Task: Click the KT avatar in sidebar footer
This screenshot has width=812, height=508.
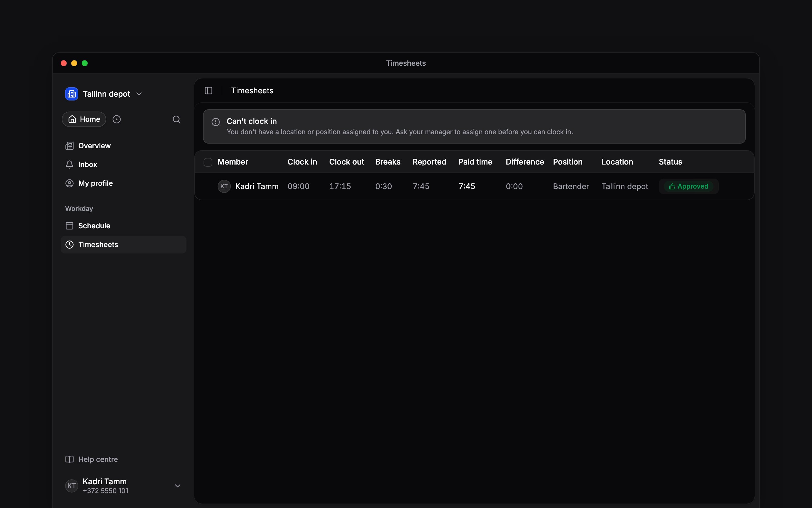Action: [x=71, y=486]
